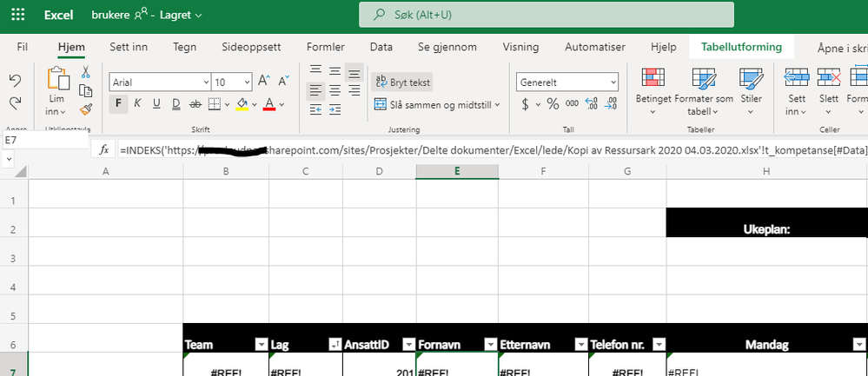
Task: Toggle bold F formatting
Action: 118,103
